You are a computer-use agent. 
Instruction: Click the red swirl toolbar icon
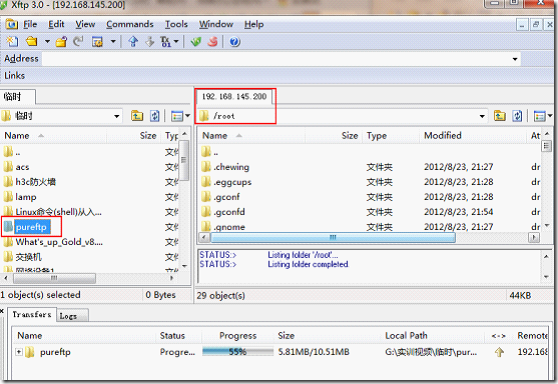pyautogui.click(x=213, y=42)
